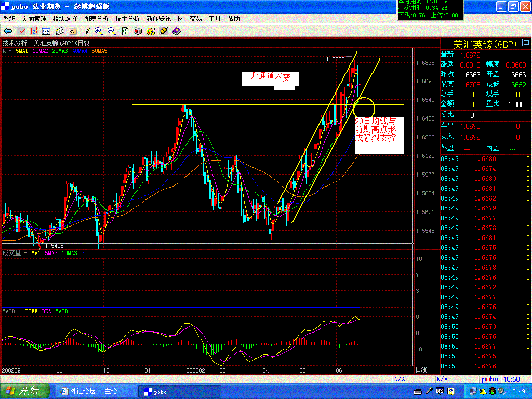Click the 5MA1 moving average label
This screenshot has width=532, height=399.
[x=22, y=51]
